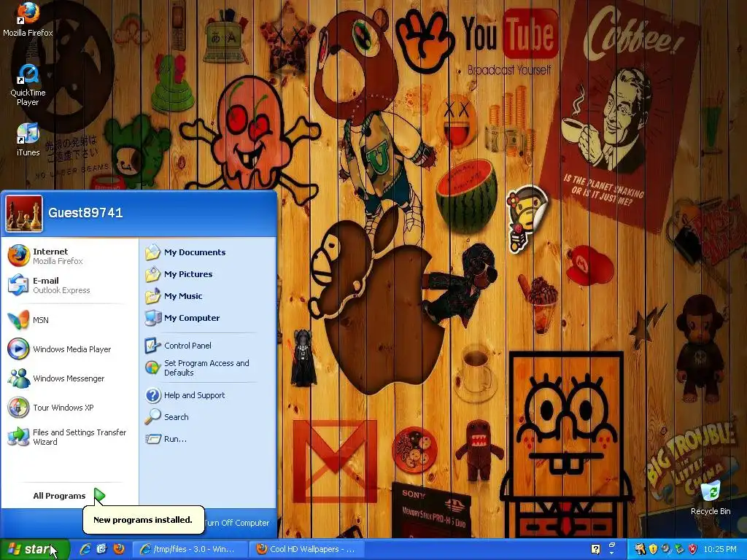
Task: Open My Documents folder
Action: pyautogui.click(x=208, y=252)
